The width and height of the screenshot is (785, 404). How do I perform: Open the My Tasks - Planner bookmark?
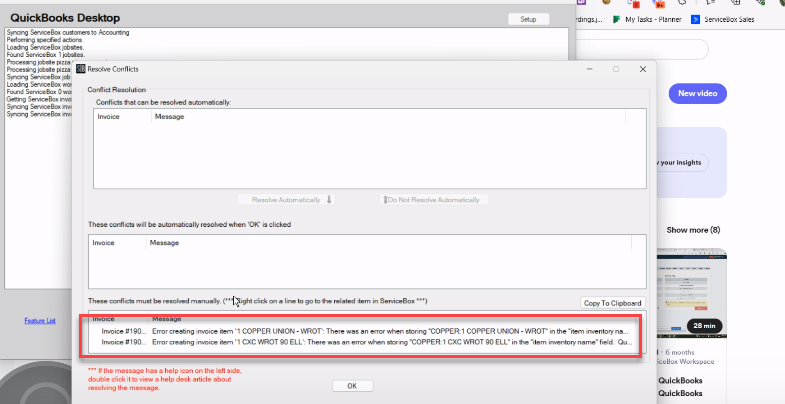pyautogui.click(x=653, y=20)
